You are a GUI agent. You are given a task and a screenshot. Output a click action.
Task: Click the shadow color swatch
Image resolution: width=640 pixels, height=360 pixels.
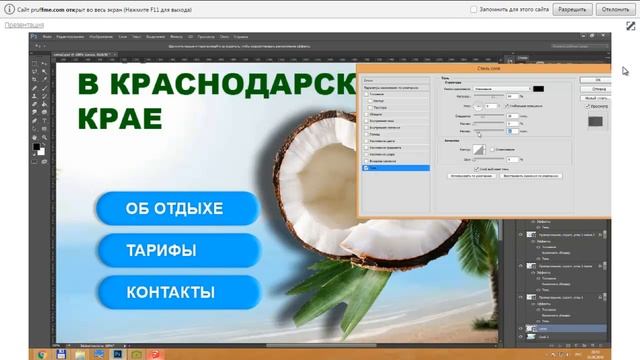pyautogui.click(x=538, y=89)
